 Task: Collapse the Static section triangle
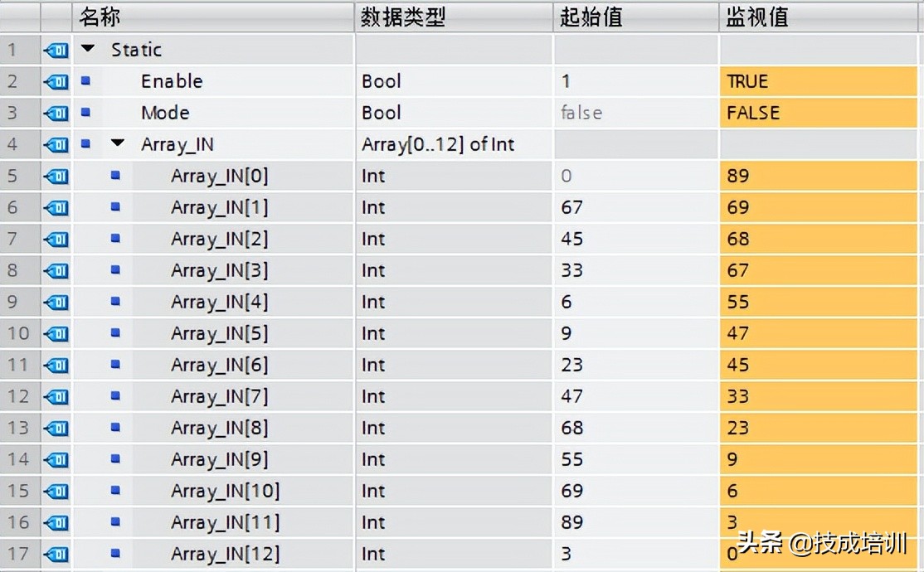89,49
